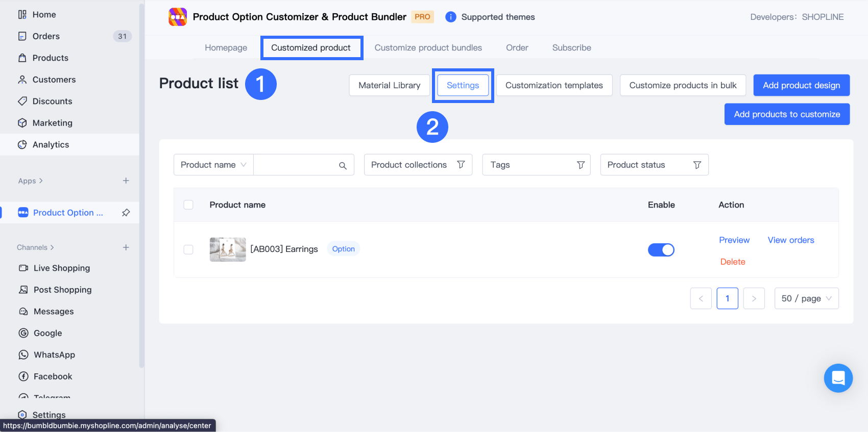
Task: Open the chat support bubble icon
Action: [x=838, y=378]
